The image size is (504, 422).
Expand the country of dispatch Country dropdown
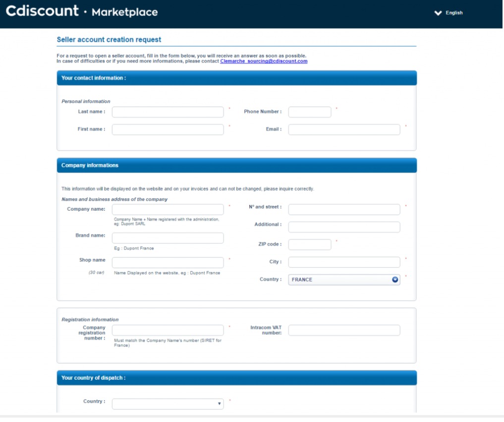168,404
